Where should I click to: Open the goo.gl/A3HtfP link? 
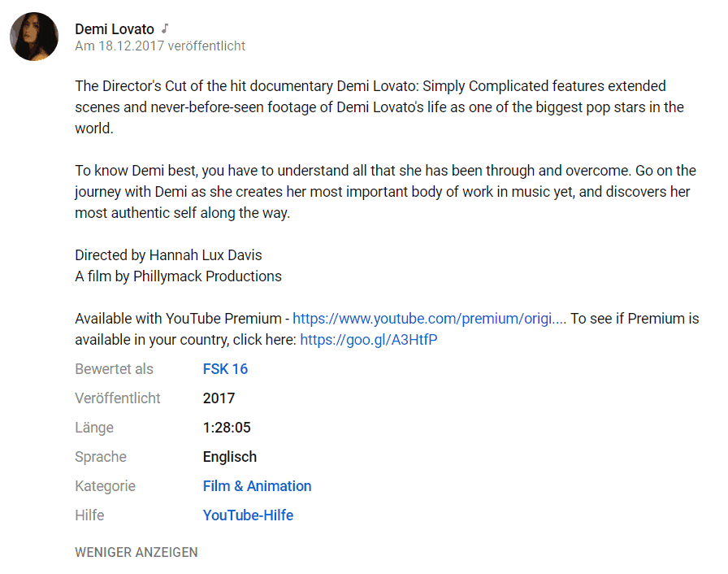pos(369,340)
